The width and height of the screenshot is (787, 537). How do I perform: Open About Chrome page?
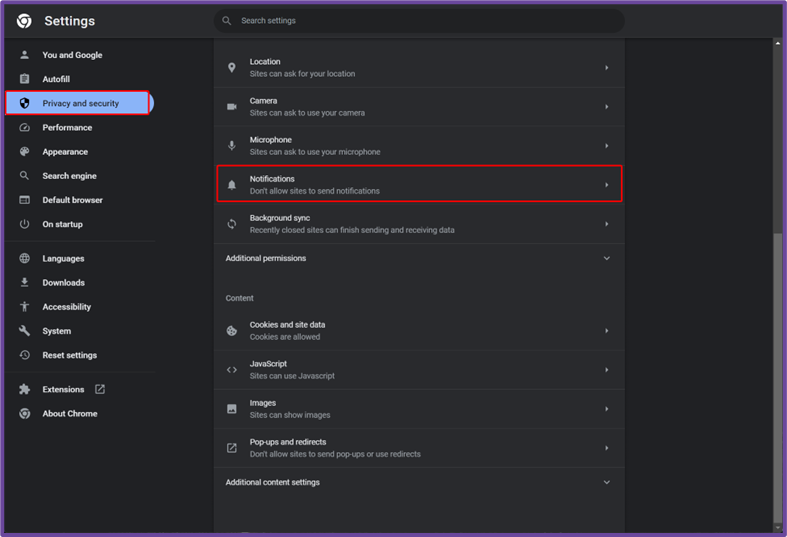[x=70, y=414]
